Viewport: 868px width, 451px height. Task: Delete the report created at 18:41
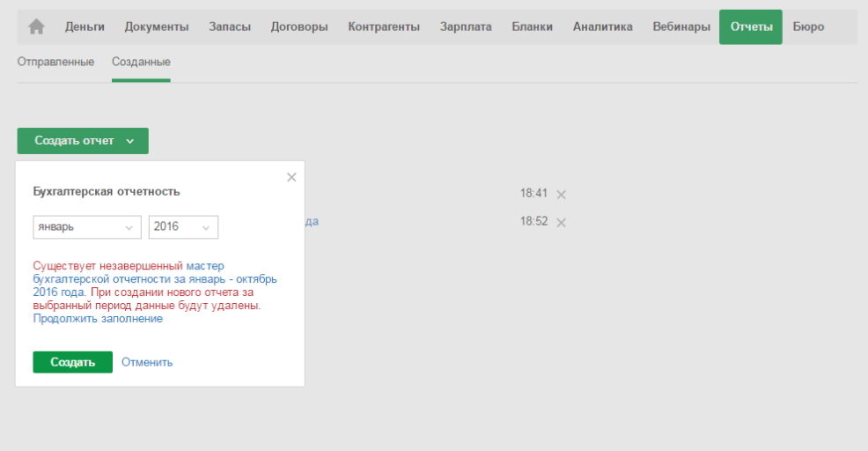click(562, 195)
